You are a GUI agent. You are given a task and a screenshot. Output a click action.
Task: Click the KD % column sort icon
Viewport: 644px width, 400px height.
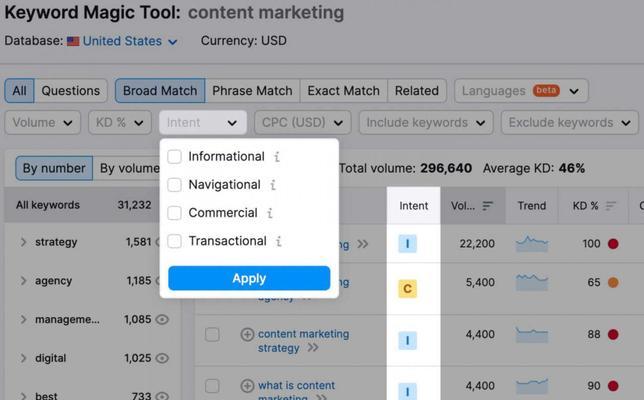click(611, 205)
